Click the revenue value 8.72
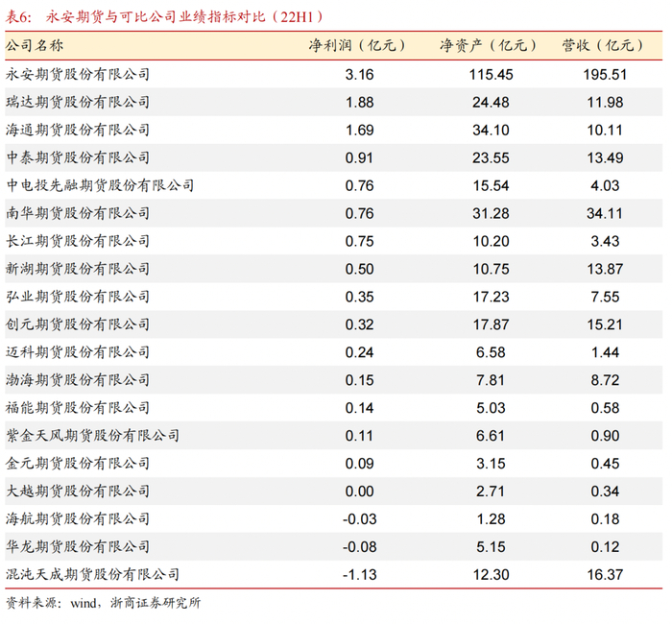 point(605,380)
